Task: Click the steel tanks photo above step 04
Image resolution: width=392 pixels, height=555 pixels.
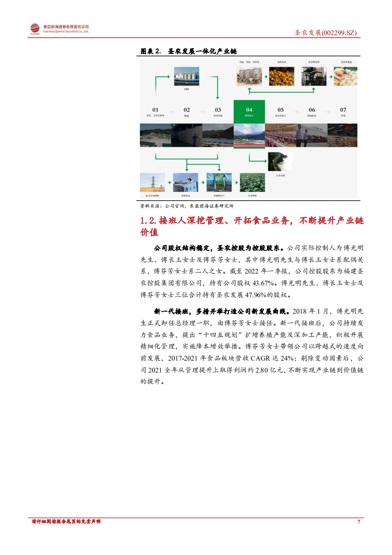Action: [250, 77]
